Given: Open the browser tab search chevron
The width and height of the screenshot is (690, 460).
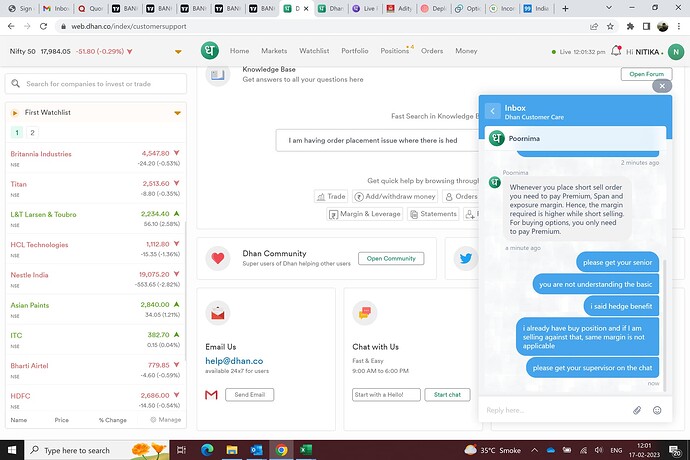Looking at the screenshot, I should pos(609,8).
